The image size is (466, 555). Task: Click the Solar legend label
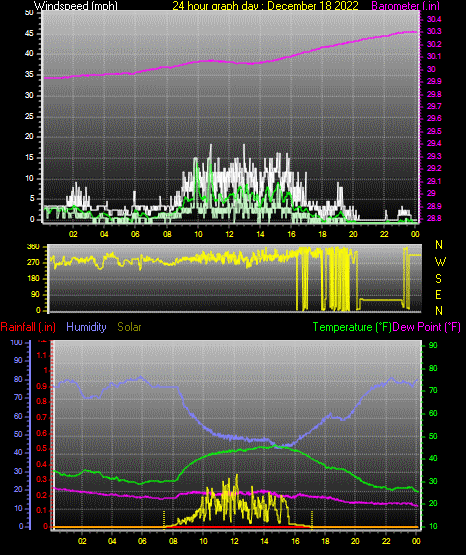pyautogui.click(x=129, y=327)
